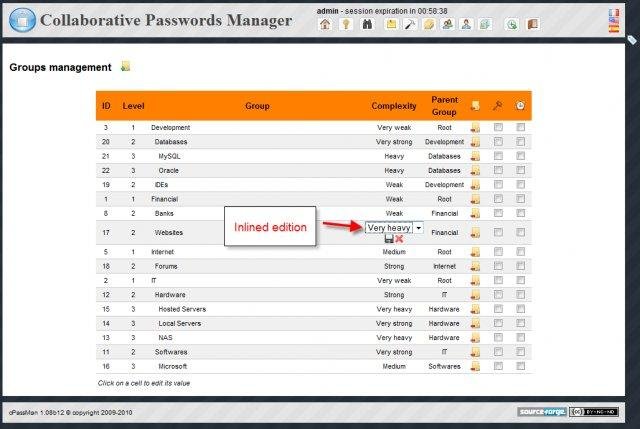Edit the Medium complexity of Internet
This screenshot has width=640, height=429.
[394, 252]
